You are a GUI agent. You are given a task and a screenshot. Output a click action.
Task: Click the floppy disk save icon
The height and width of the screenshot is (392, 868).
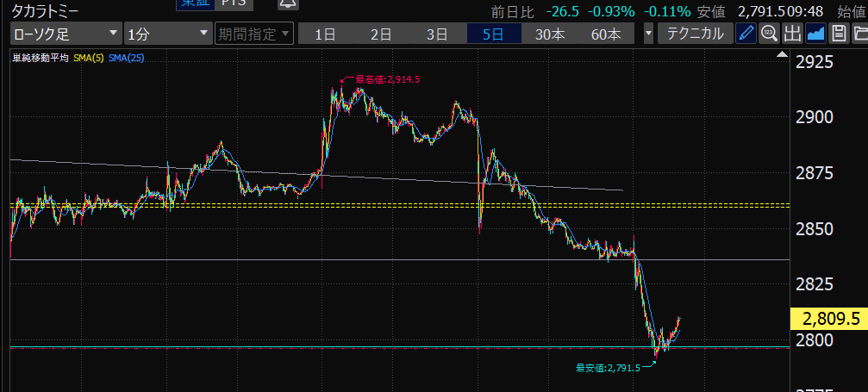837,34
